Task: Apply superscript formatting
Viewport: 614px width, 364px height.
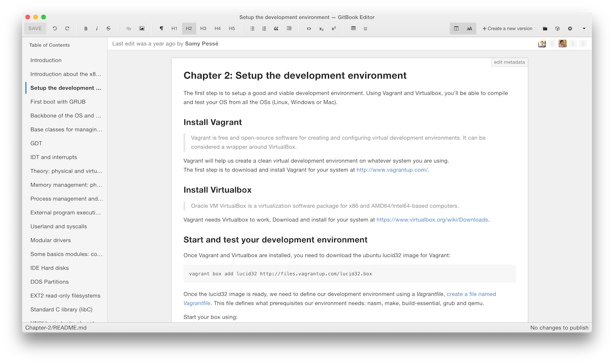Action: [333, 29]
